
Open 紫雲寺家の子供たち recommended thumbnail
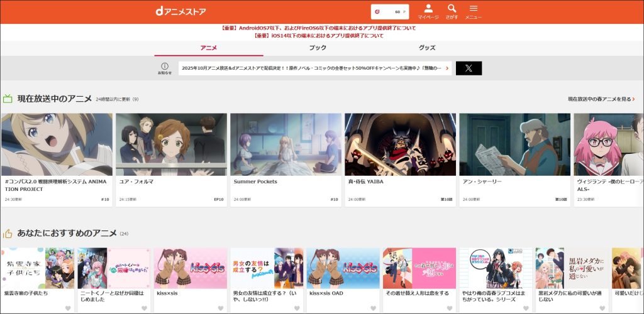click(38, 268)
